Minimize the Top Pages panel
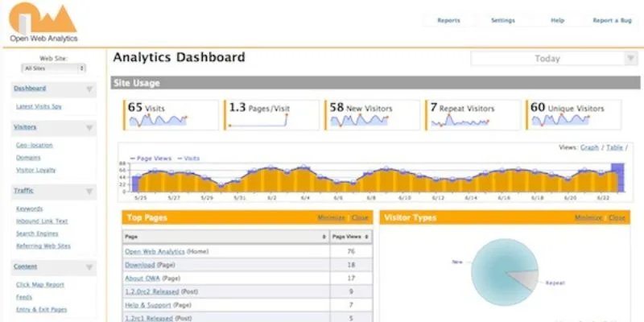Viewport: 644px width, 322px height. (x=332, y=217)
